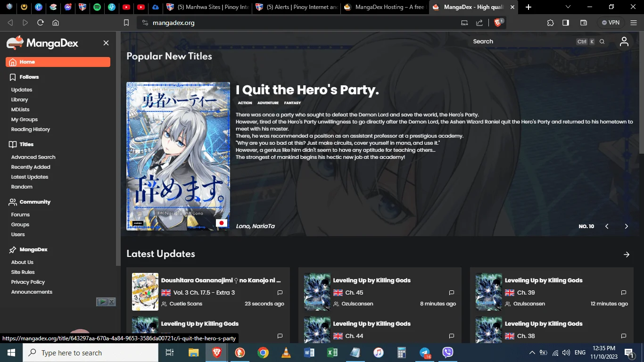The height and width of the screenshot is (362, 644).
Task: Open the Privacy Policy page
Action: [28, 282]
